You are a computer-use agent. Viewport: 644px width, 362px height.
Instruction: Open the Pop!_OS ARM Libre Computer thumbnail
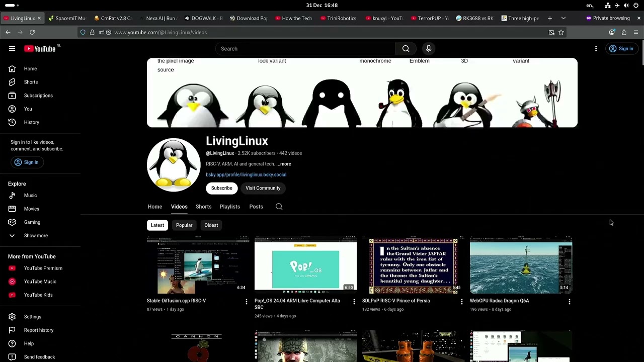[306, 264]
